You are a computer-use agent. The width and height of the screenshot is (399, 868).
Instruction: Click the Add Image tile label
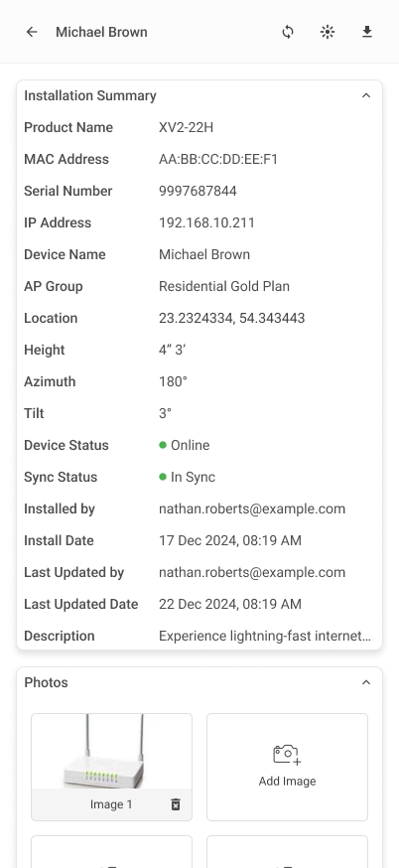287,781
